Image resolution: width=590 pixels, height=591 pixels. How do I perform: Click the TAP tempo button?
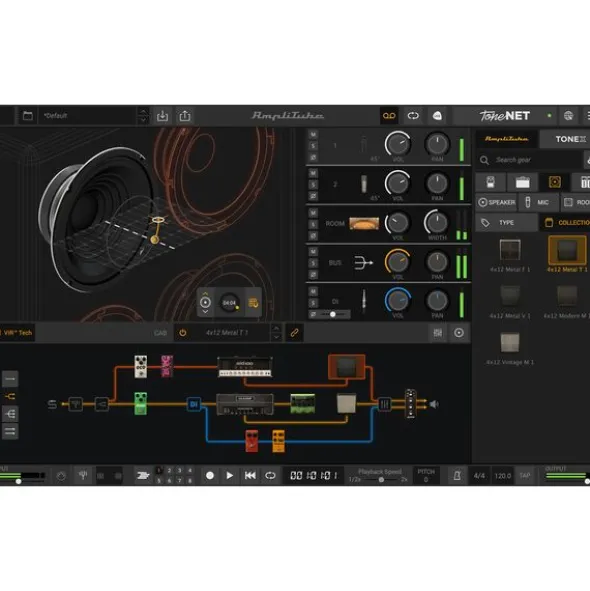(525, 476)
